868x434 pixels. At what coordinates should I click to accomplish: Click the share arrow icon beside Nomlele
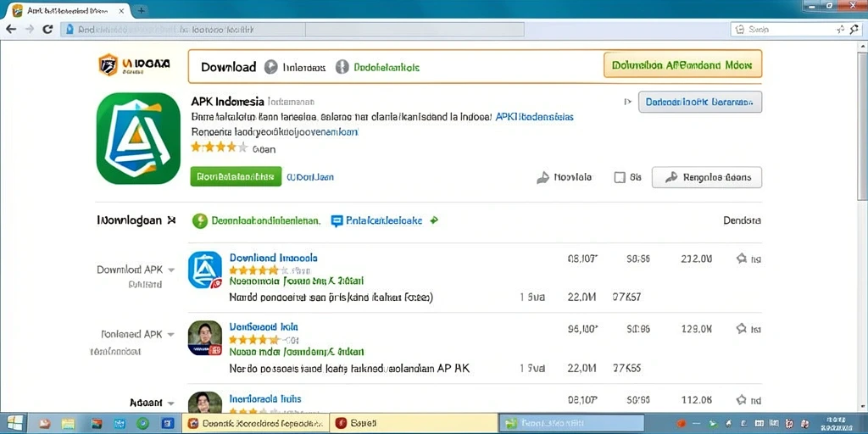[543, 178]
